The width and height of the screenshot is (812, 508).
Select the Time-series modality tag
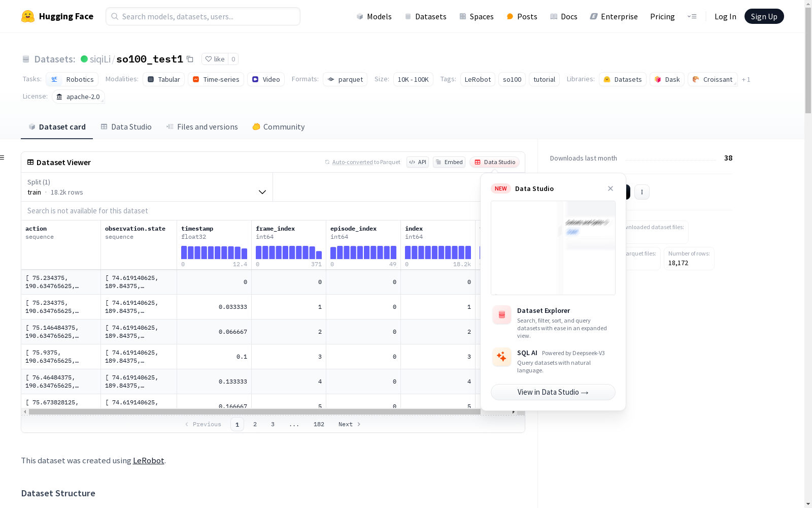tap(216, 79)
